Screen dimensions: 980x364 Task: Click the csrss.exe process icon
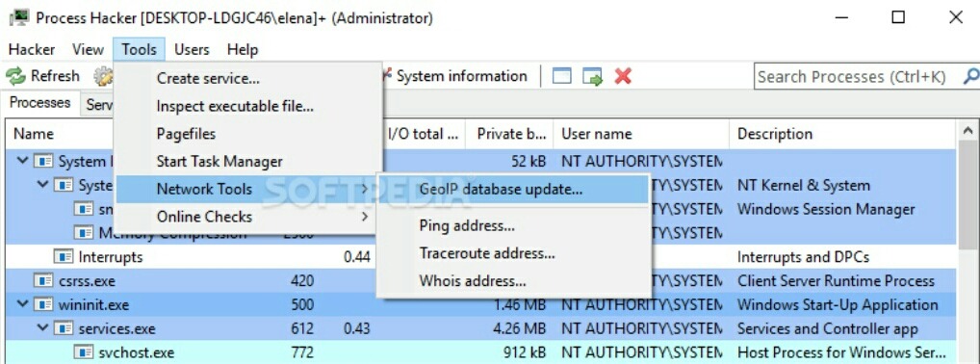pyautogui.click(x=42, y=281)
